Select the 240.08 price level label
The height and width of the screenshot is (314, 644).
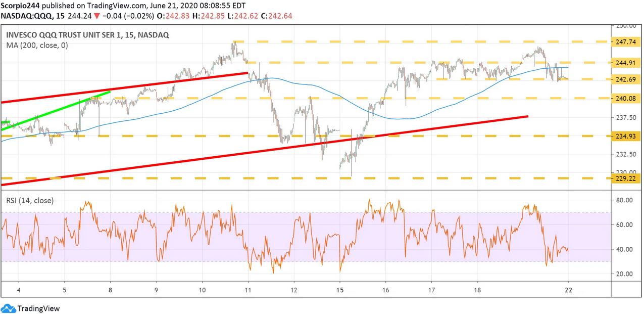626,98
